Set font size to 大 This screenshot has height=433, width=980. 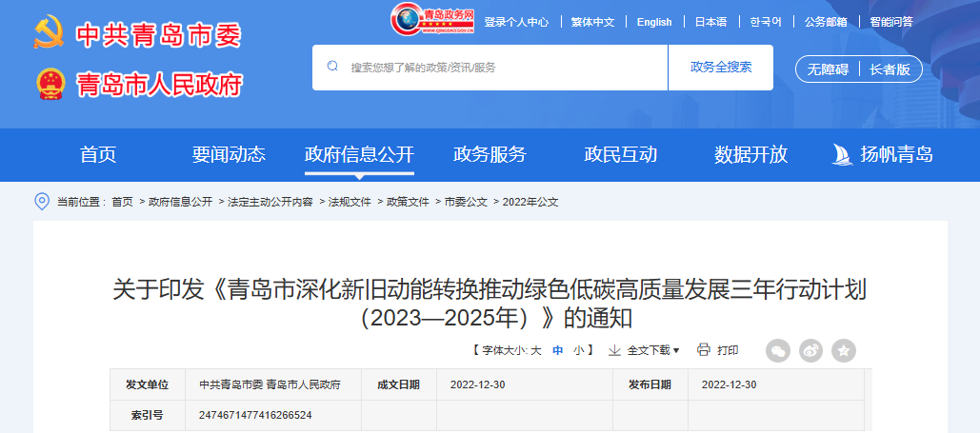click(x=535, y=350)
